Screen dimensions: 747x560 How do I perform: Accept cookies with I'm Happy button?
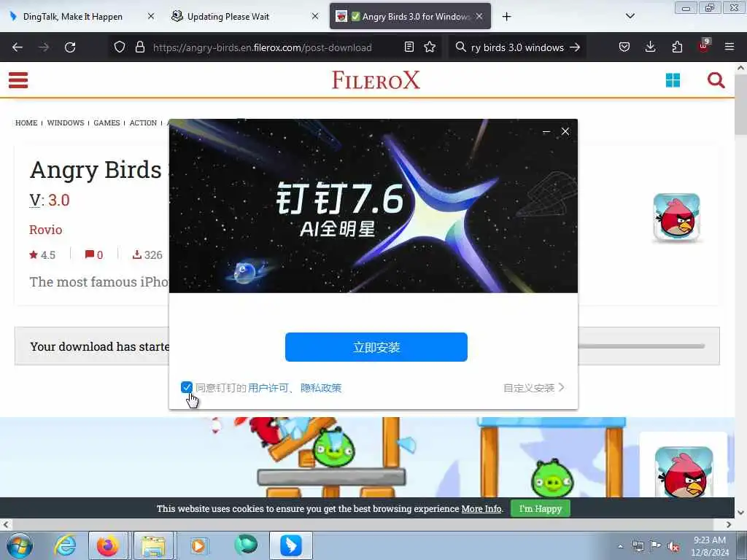coord(541,508)
